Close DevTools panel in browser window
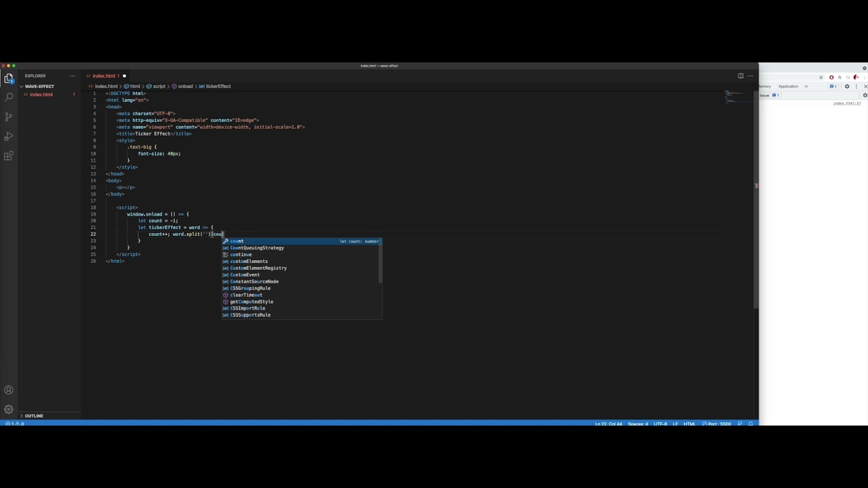Screen dimensions: 868x488 click(x=865, y=87)
